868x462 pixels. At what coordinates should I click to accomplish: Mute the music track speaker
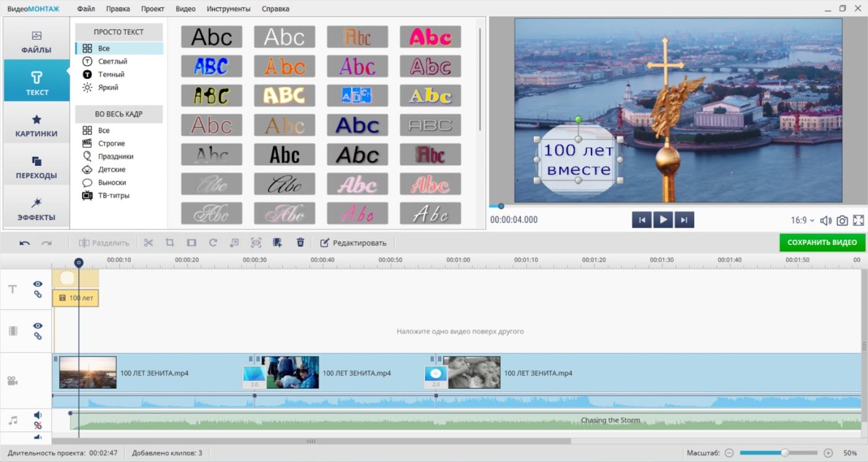(x=38, y=415)
